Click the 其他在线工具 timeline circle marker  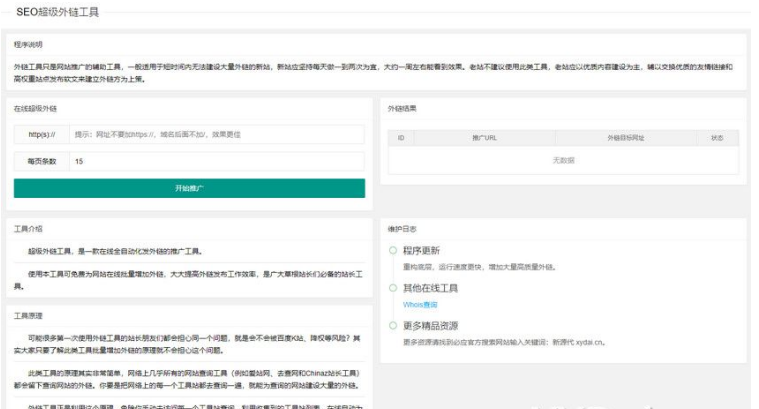coord(393,288)
